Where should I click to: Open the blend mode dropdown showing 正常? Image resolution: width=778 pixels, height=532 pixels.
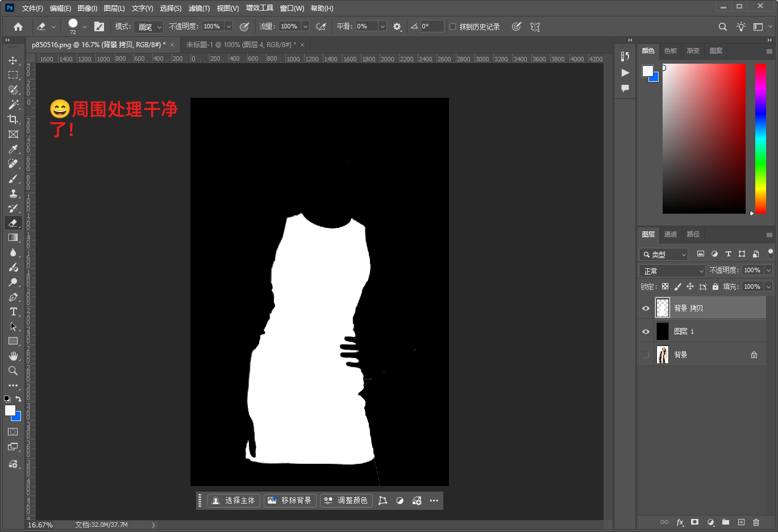(672, 271)
